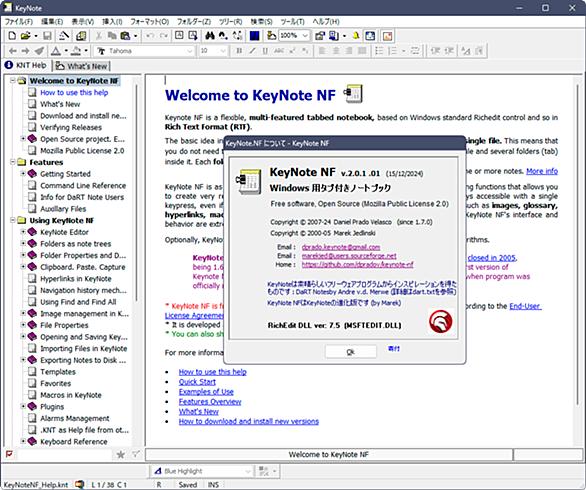Toggle bold formatting

click(239, 50)
